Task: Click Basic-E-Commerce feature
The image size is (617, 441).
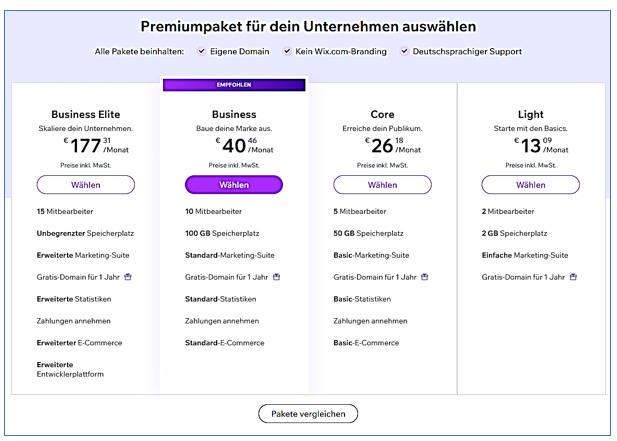Action: point(366,343)
